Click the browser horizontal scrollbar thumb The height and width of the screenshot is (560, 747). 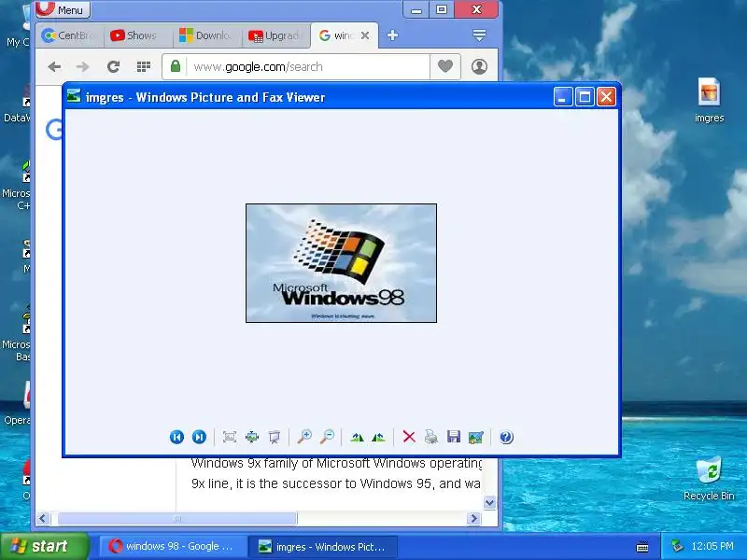pyautogui.click(x=177, y=519)
